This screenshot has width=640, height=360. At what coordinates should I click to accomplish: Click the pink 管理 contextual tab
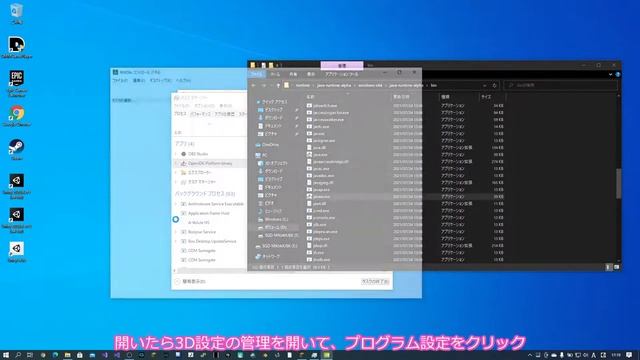pos(342,65)
